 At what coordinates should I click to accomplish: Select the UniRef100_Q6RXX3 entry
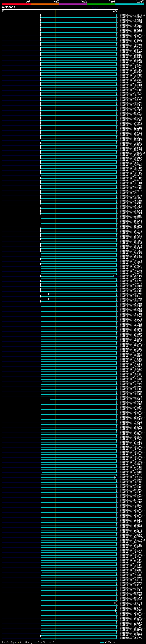pos(131,80)
